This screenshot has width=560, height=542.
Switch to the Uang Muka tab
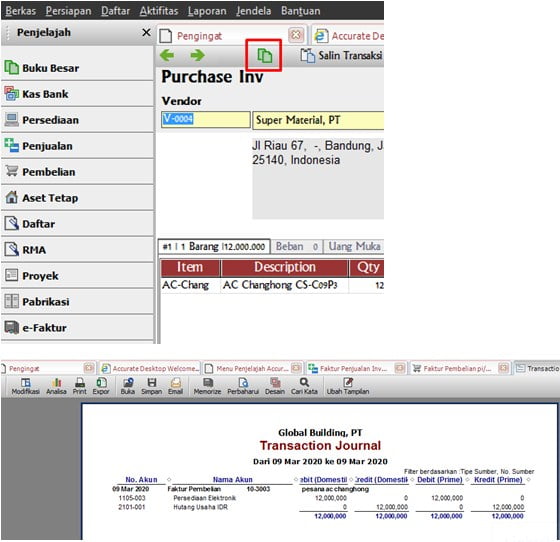[x=354, y=246]
